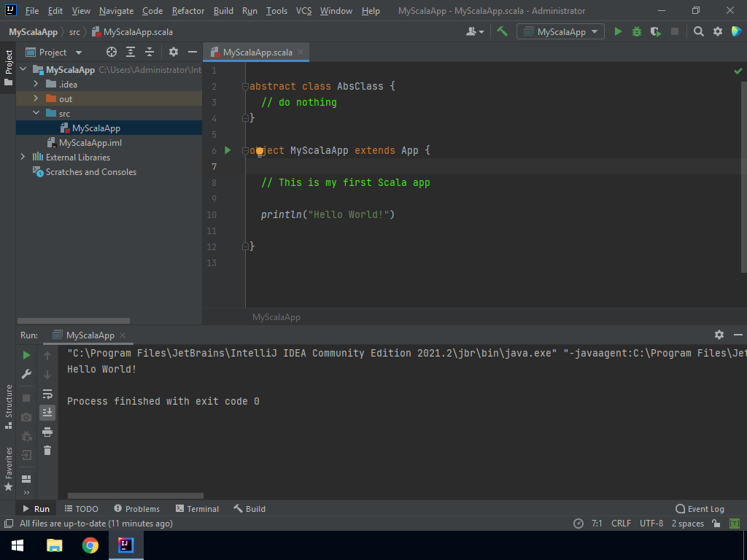The width and height of the screenshot is (747, 560).
Task: Click the gutter run arrow on line 6
Action: (x=228, y=150)
